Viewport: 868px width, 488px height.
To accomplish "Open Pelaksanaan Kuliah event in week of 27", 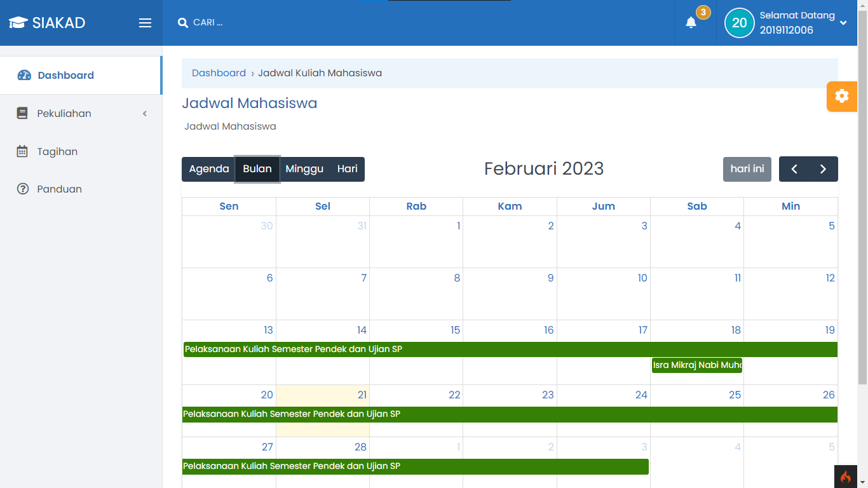I will tap(416, 466).
